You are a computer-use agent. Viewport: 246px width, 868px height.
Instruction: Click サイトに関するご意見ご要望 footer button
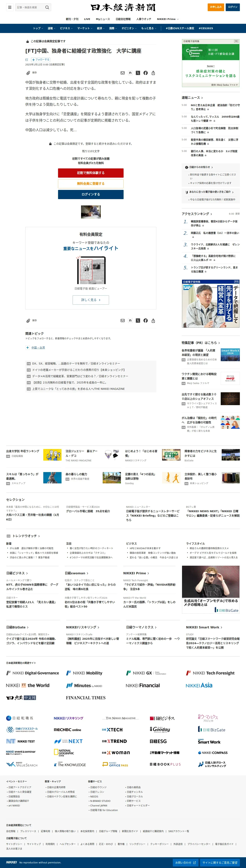pyautogui.click(x=220, y=863)
